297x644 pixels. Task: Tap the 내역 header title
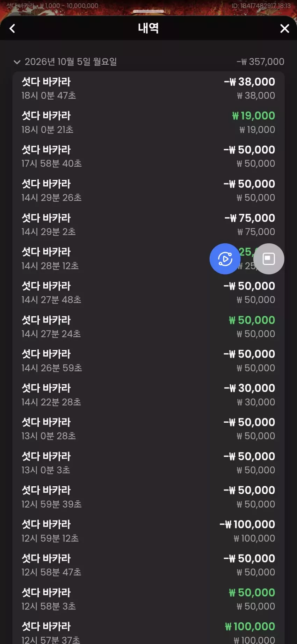click(148, 28)
